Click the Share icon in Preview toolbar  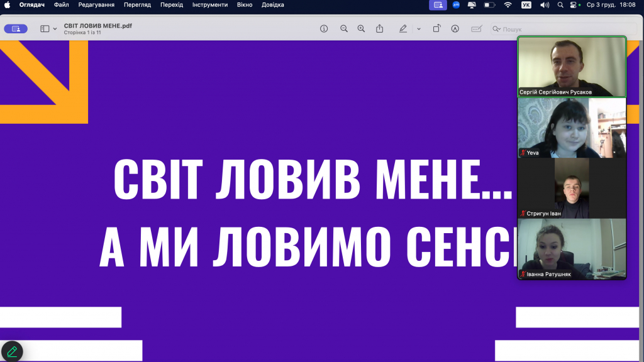(379, 29)
